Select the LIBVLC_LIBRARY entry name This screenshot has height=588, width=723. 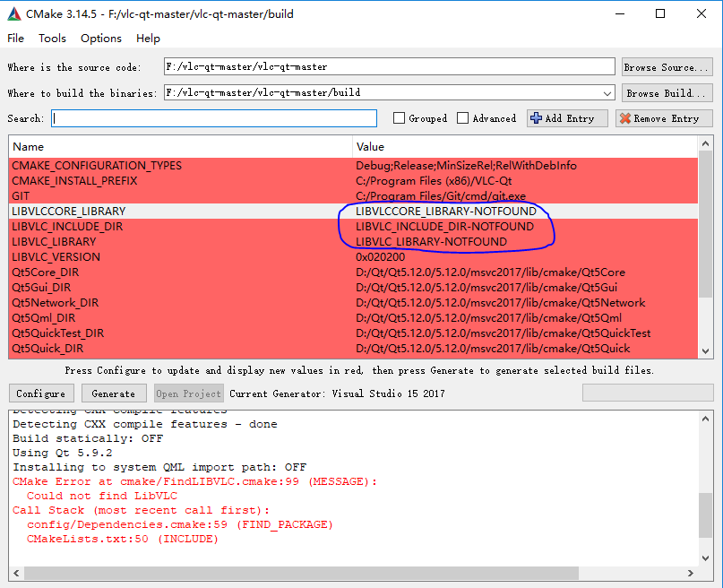click(54, 242)
